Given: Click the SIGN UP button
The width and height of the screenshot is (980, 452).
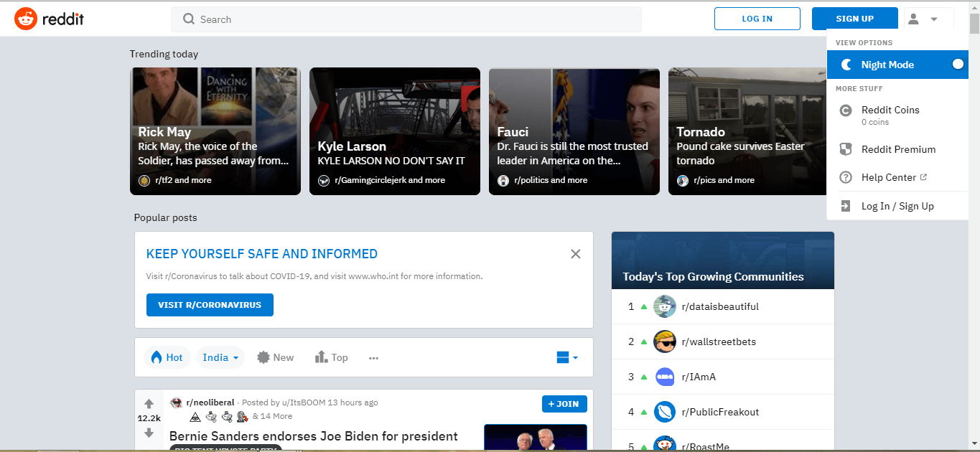Looking at the screenshot, I should 855,19.
